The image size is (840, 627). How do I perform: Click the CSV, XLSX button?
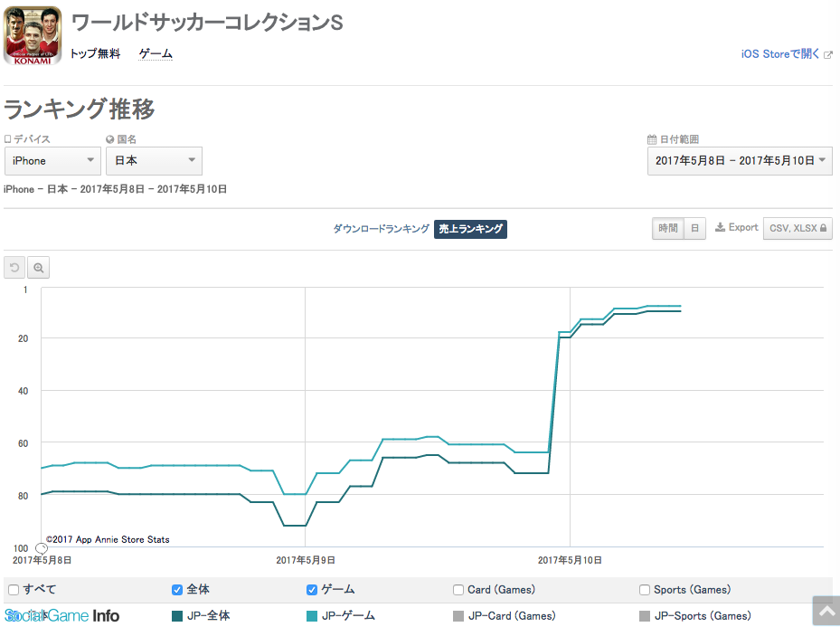click(x=798, y=228)
